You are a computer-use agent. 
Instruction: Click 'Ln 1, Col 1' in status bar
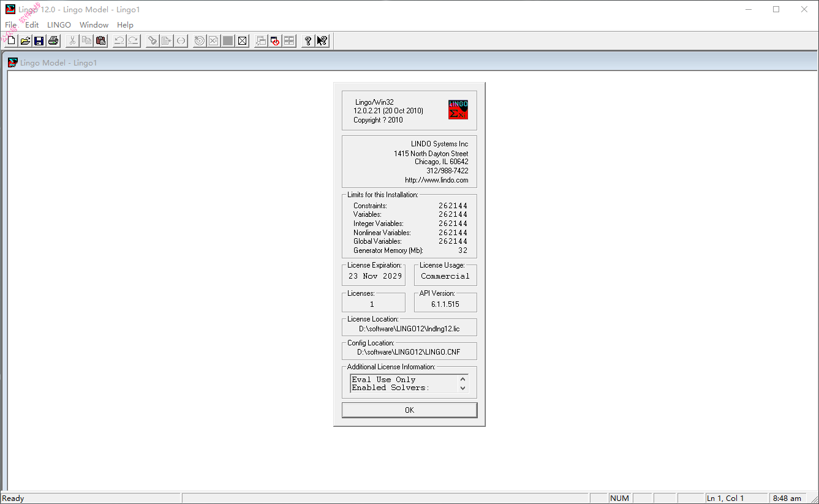(725, 498)
